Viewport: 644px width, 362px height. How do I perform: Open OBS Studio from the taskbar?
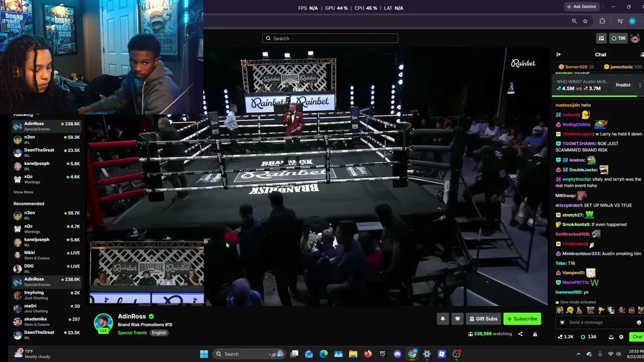click(x=456, y=354)
